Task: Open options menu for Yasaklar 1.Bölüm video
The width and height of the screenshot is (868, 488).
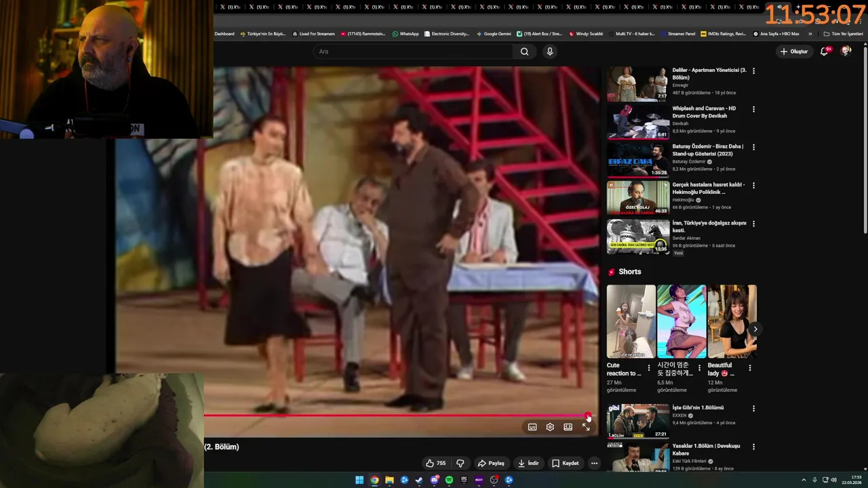Action: click(753, 447)
